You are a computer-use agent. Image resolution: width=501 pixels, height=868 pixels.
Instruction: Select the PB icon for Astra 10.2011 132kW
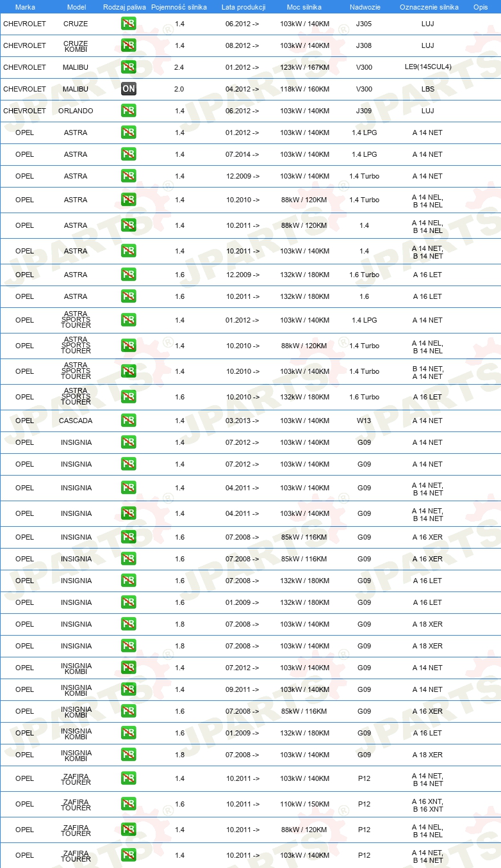129,296
